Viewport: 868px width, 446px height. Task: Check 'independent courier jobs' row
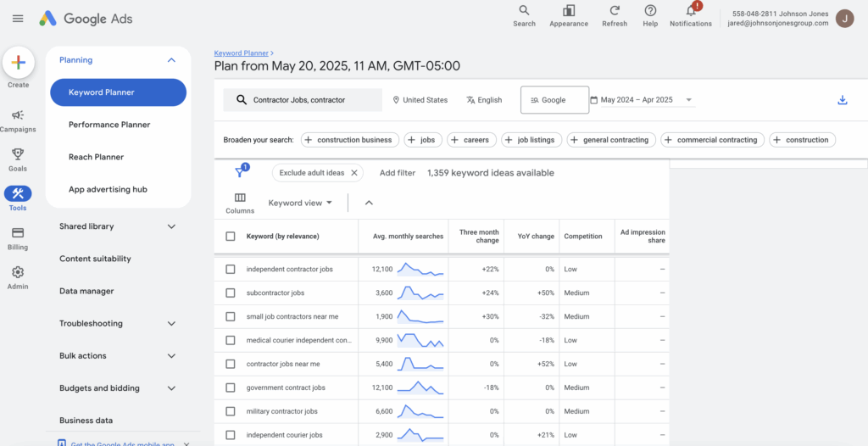[x=231, y=435]
